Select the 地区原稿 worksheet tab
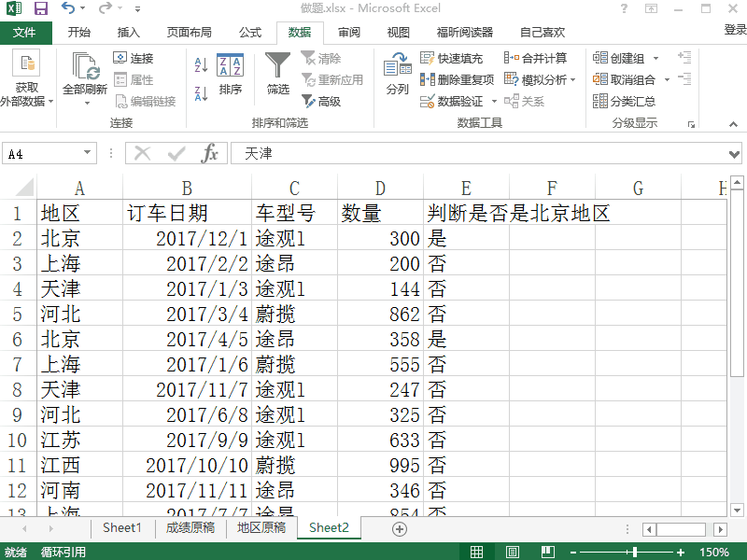The width and height of the screenshot is (747, 560). [261, 527]
